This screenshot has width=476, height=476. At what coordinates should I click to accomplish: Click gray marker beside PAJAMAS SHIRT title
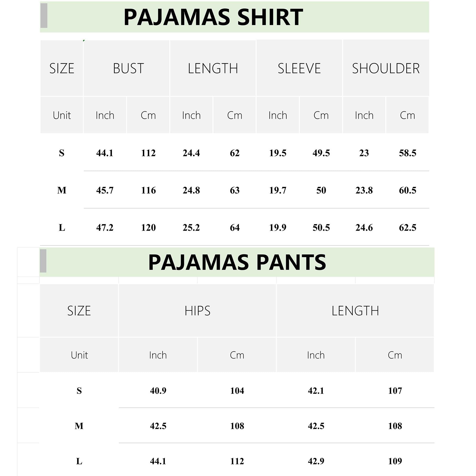(44, 15)
